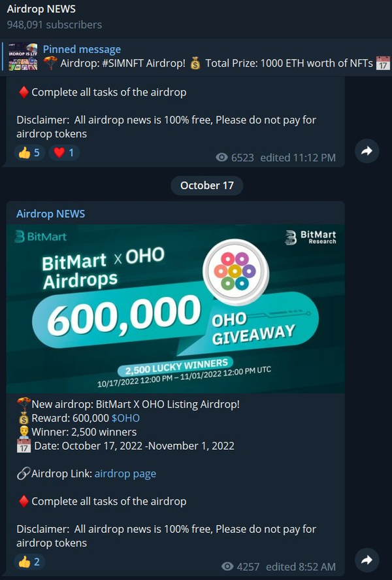392x580 pixels.
Task: Open the Airdrop NEWS channel header
Action: 196,17
